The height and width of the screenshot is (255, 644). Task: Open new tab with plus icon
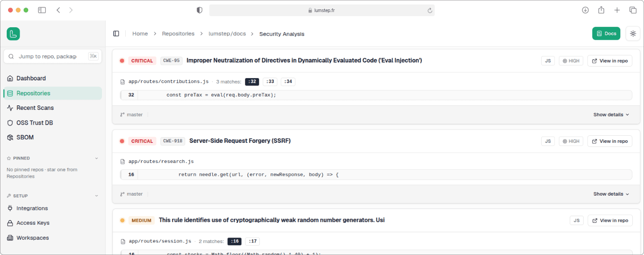click(x=617, y=10)
